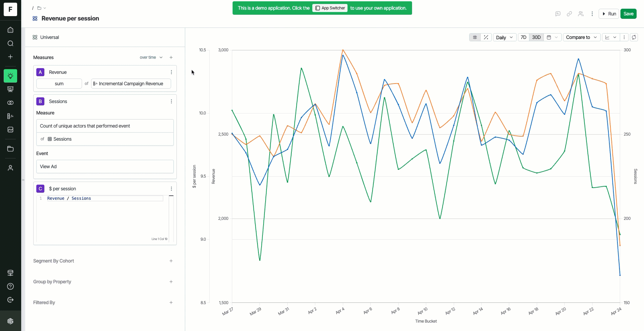Toggle the absolute numbers hash view
Screen dimensions: 644x331
475,37
